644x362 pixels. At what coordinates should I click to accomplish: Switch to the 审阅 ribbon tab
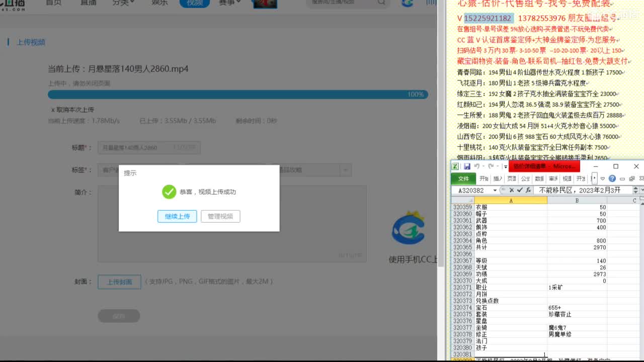pyautogui.click(x=553, y=178)
